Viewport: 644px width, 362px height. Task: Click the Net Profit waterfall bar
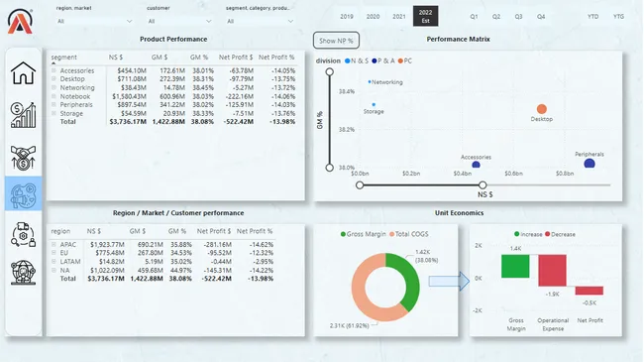pos(589,291)
